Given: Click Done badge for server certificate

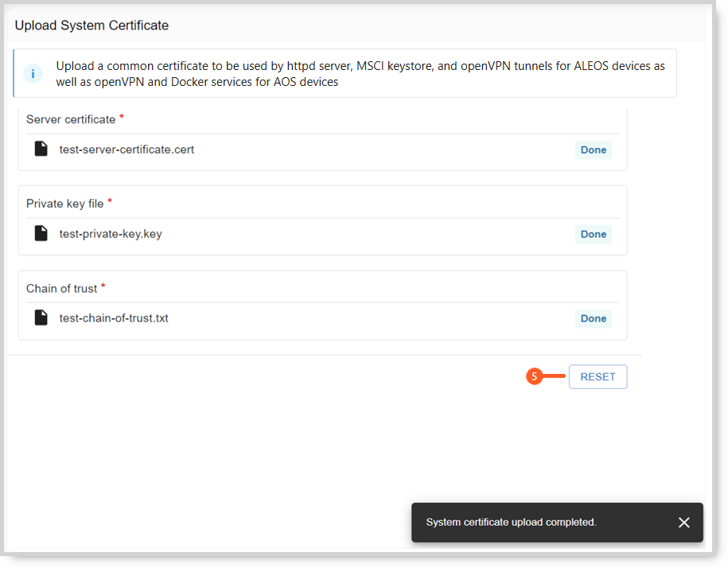Looking at the screenshot, I should 593,150.
